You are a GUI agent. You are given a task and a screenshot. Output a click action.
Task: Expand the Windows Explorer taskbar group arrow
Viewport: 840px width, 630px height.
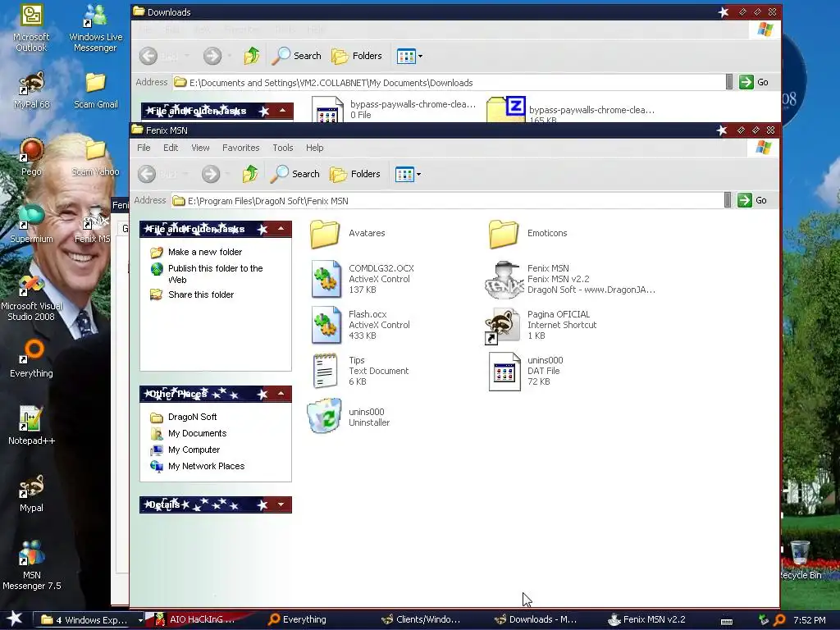pos(140,620)
